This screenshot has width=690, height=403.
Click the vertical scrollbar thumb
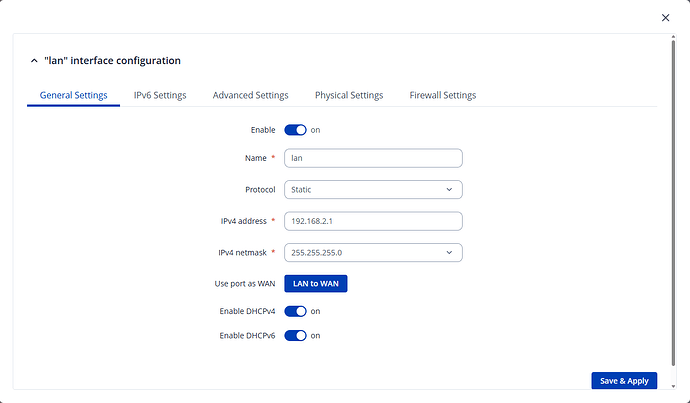coord(670,200)
